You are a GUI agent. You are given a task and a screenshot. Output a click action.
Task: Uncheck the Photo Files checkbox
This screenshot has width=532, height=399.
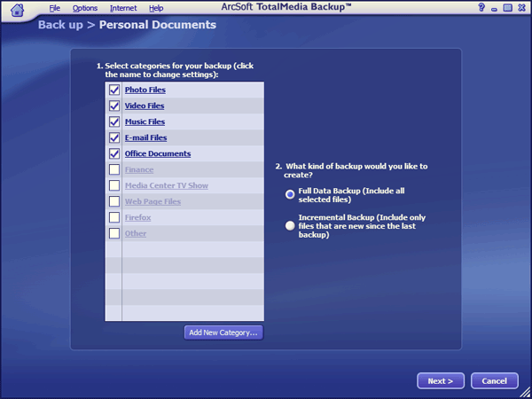click(114, 90)
